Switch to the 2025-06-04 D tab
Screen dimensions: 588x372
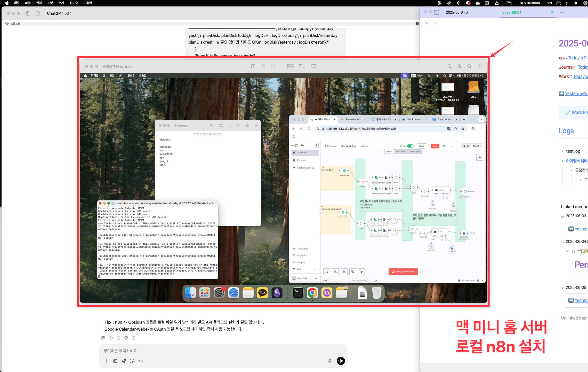[x=457, y=12]
